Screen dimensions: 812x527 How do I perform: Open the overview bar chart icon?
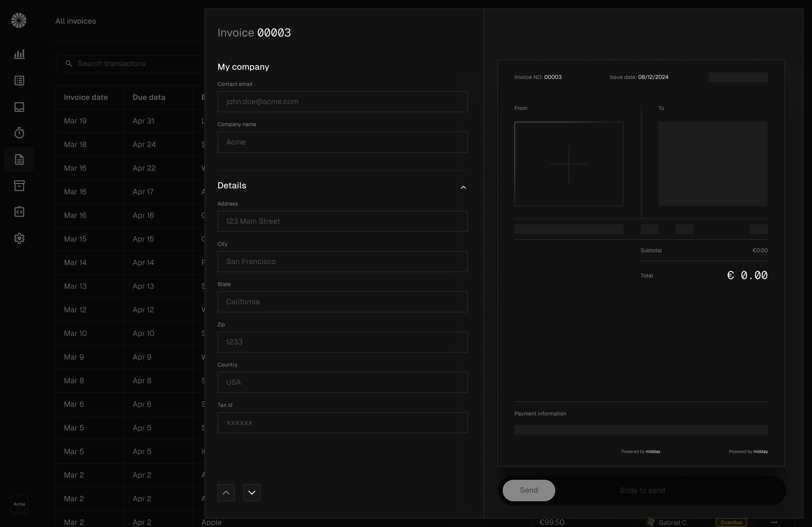tap(19, 54)
